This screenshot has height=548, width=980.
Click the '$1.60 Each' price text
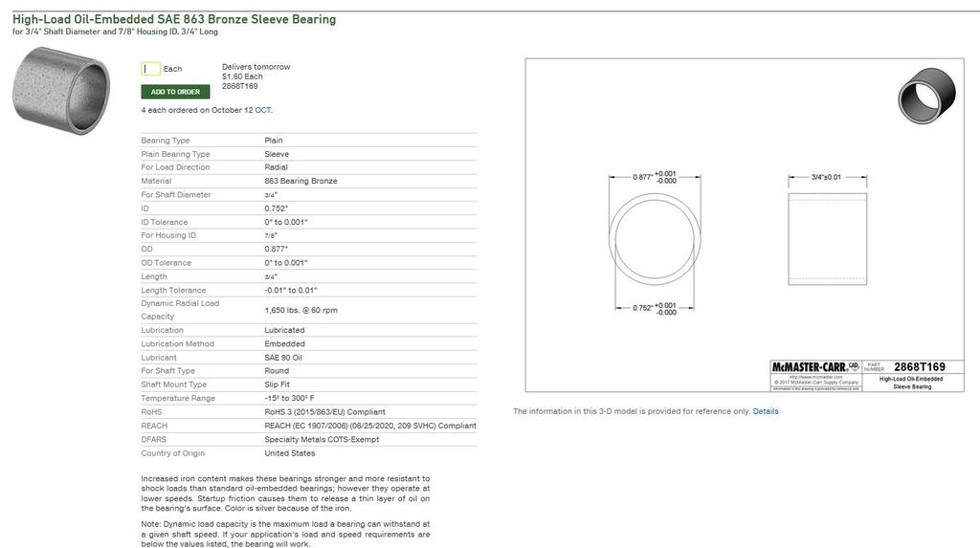coord(242,77)
